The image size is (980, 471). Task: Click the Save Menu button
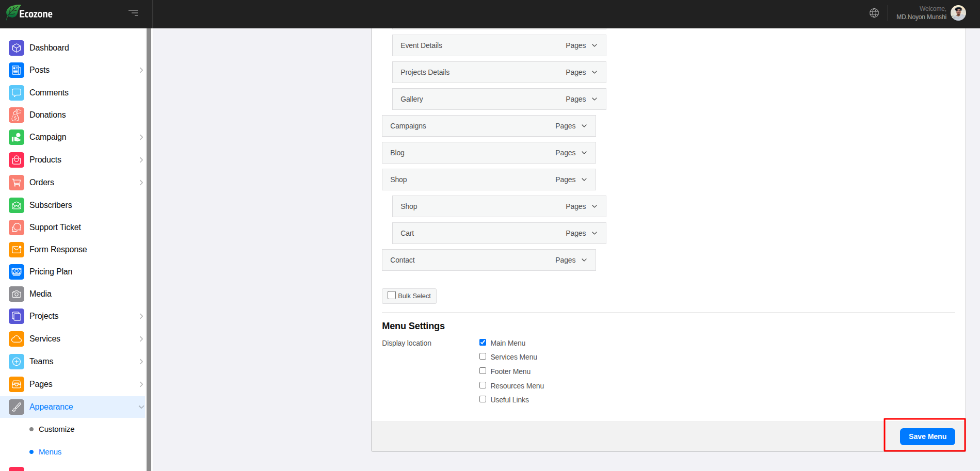(927, 436)
